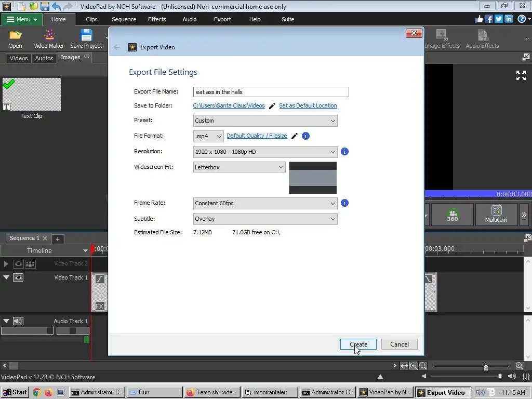Screen dimensions: 532x399
Task: Open the Resolution dropdown
Action: pos(265,152)
